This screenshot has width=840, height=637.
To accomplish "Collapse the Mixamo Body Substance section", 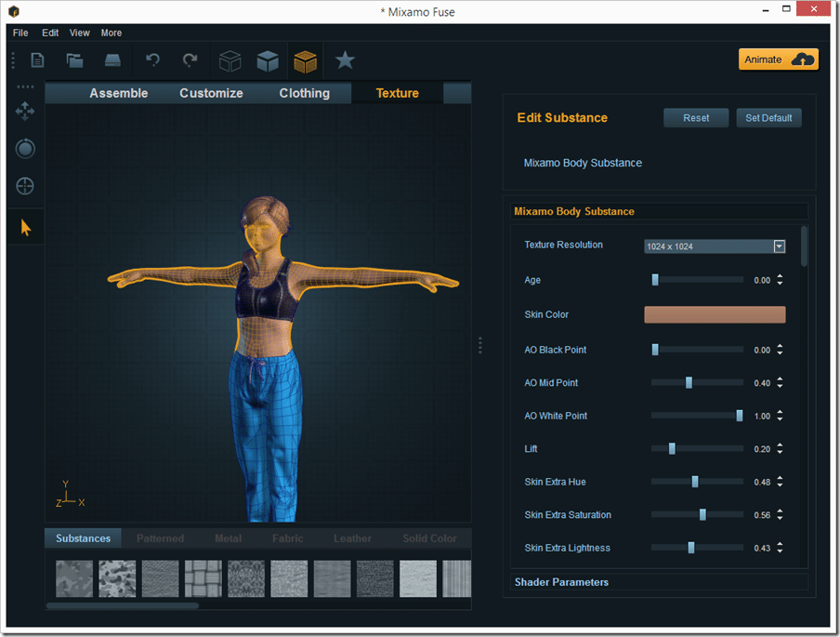I will [660, 211].
